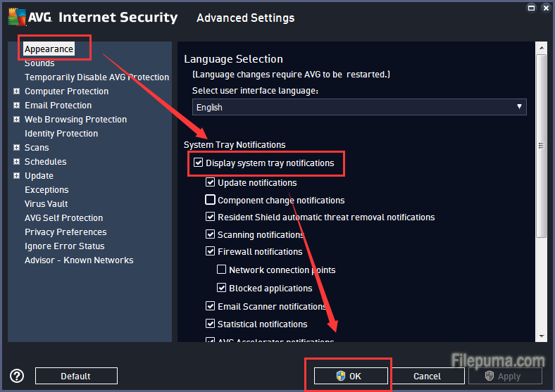Uncheck Blocked applications notifications

[x=222, y=288]
